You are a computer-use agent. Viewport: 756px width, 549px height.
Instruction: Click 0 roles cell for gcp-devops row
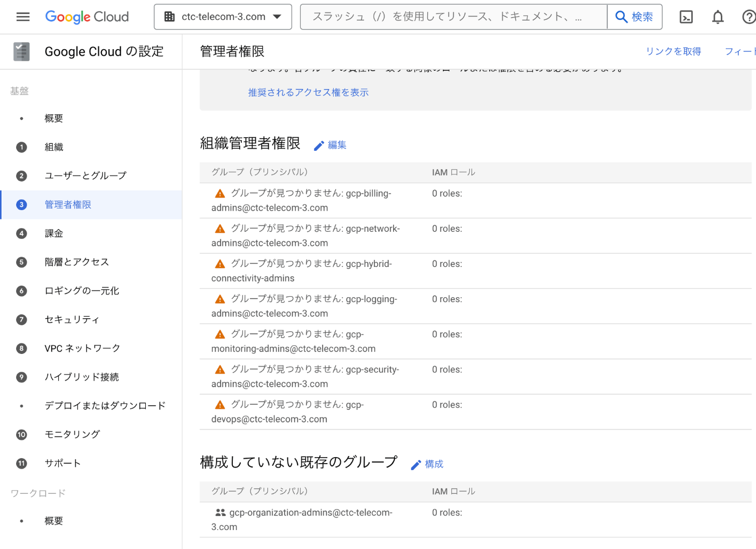click(447, 405)
